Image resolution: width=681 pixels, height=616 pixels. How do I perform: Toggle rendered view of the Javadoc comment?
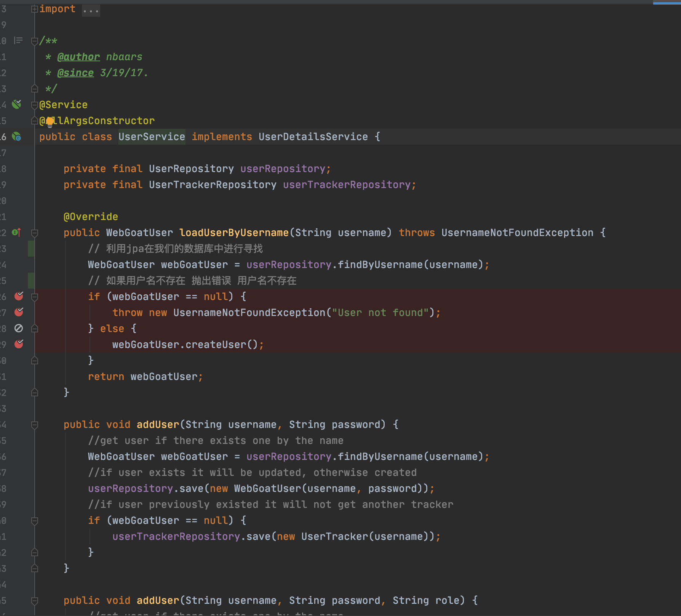click(18, 40)
